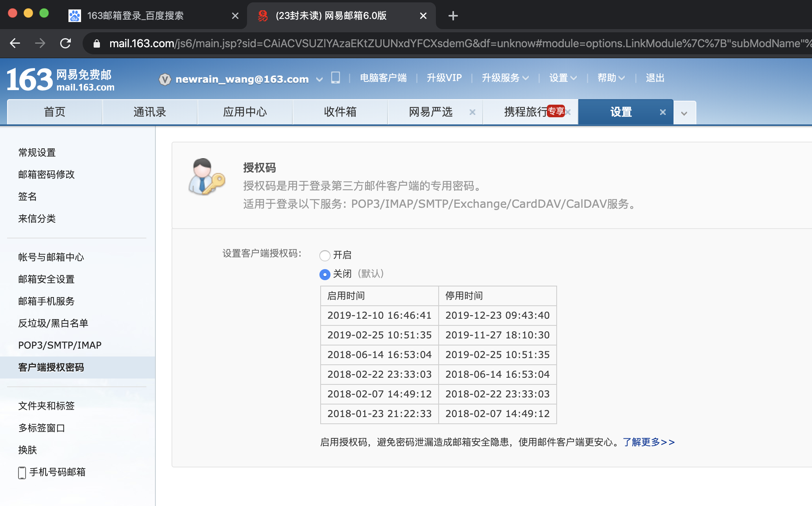Image resolution: width=812 pixels, height=506 pixels.
Task: Close the 网易严选 mail tab
Action: [x=472, y=112]
